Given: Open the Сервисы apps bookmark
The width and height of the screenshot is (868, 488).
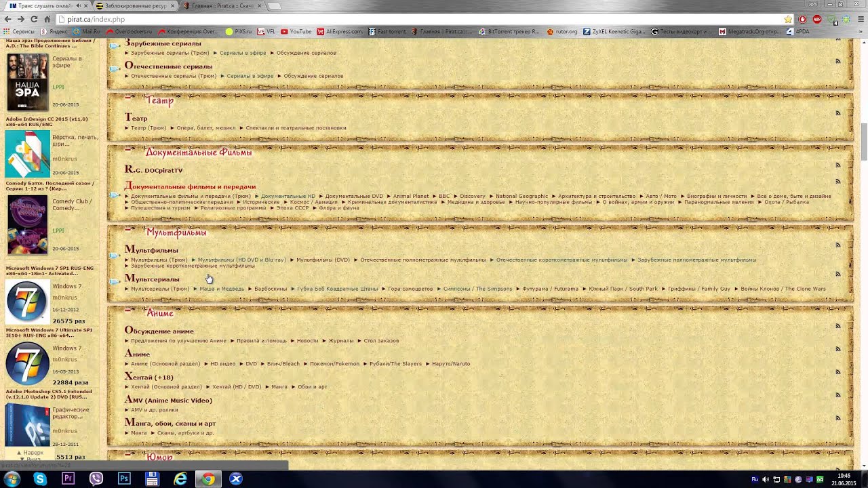Looking at the screenshot, I should click(18, 31).
